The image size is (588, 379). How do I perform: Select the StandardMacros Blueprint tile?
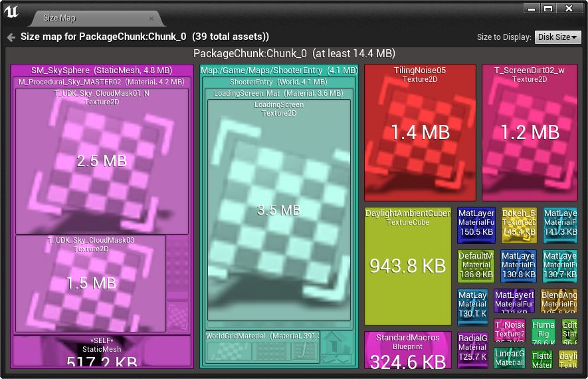408,350
